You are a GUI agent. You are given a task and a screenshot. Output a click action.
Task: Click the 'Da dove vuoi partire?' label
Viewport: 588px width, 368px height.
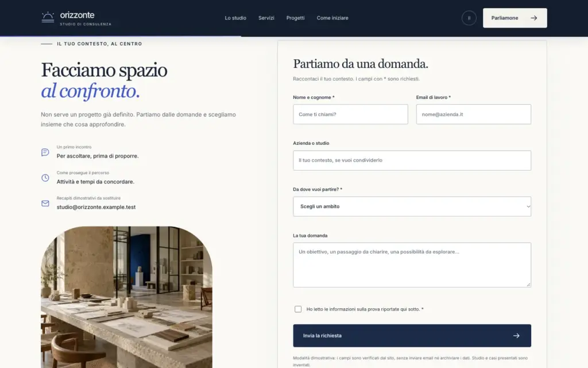(x=317, y=189)
